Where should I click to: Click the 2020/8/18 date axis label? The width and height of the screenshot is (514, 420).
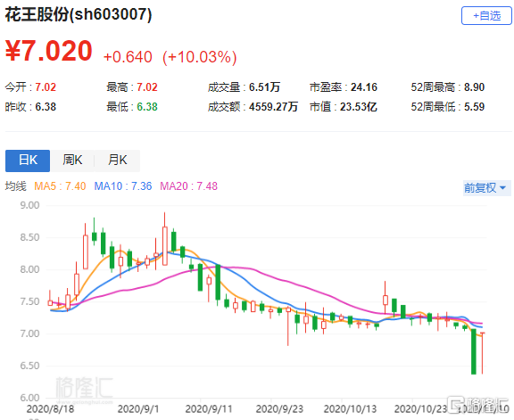(50, 409)
